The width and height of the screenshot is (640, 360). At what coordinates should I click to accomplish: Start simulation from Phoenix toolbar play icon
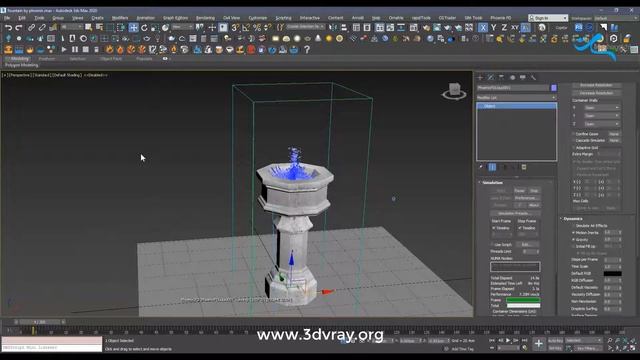point(64,49)
